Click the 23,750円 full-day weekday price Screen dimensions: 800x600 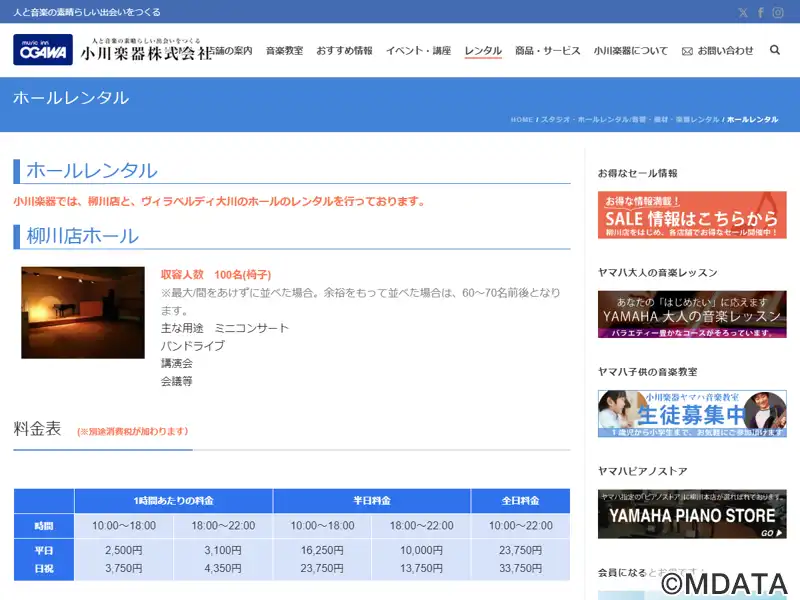coord(520,551)
